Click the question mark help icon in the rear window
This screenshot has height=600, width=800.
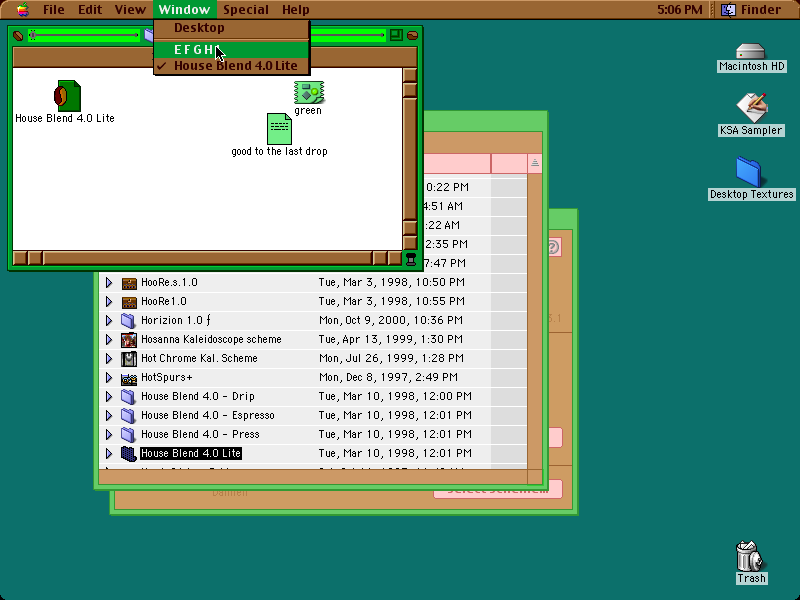coord(553,247)
